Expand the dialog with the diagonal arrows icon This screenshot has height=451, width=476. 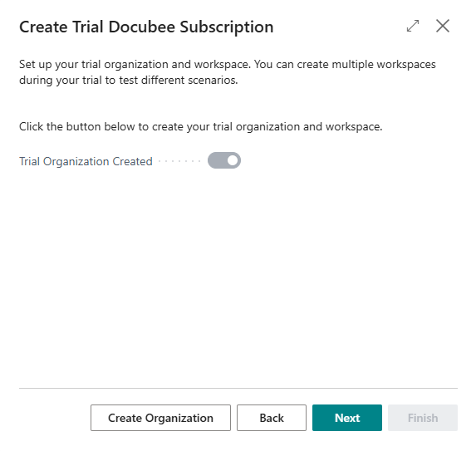pyautogui.click(x=413, y=26)
